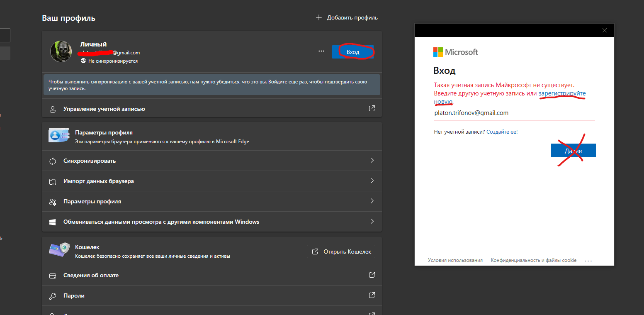The width and height of the screenshot is (644, 315).
Task: Open Конфиденциальность и файлы cookie link
Action: (x=534, y=260)
